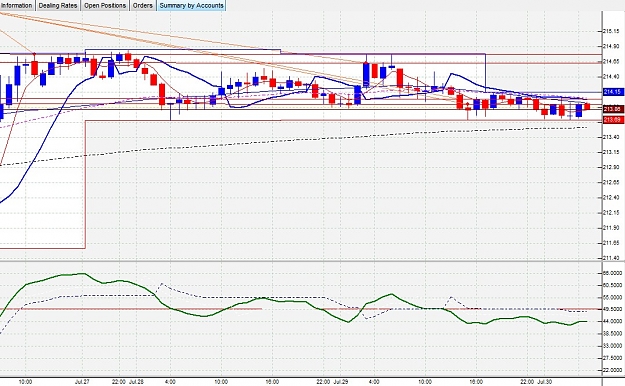
Task: Click the 211.40 price axis label
Action: (612, 258)
